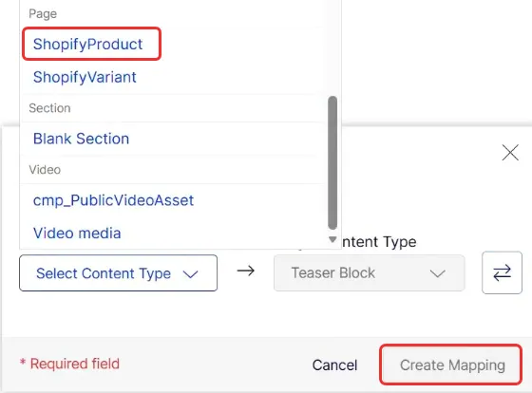Screen dimensions: 532x393
Task: Click the scroll down arrow of dropdown list
Action: click(332, 240)
